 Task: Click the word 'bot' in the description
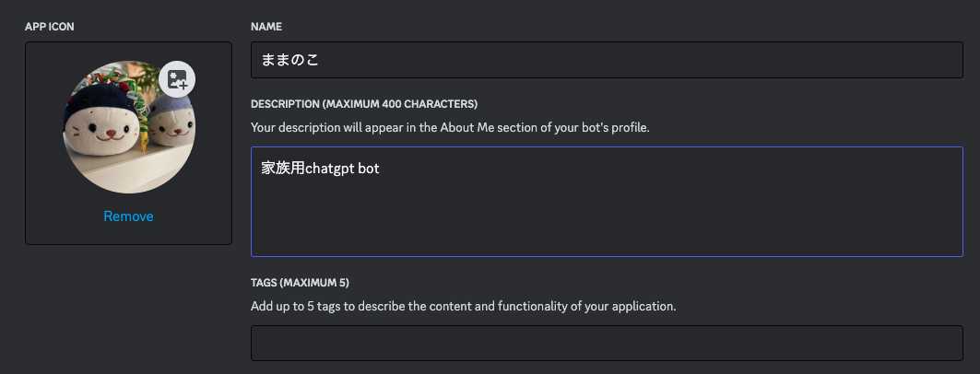pos(369,169)
